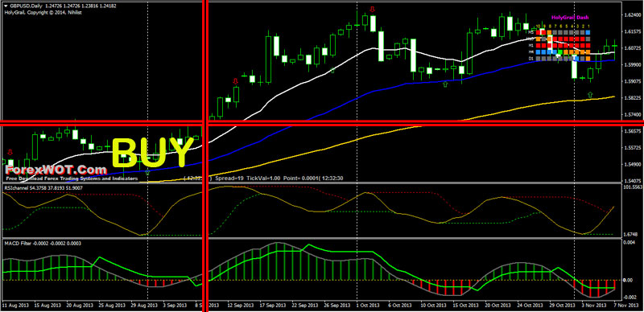Select the green buy arrow near 3 Nov 2013

590,95
